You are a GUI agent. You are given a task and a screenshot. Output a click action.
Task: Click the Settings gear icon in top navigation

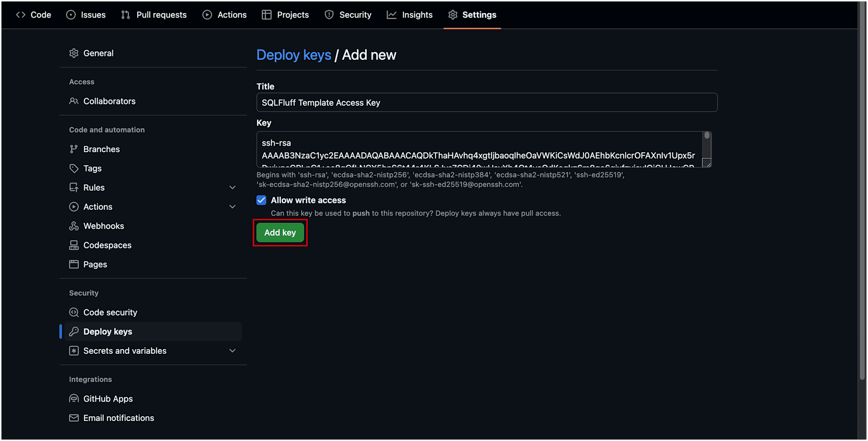pyautogui.click(x=453, y=15)
